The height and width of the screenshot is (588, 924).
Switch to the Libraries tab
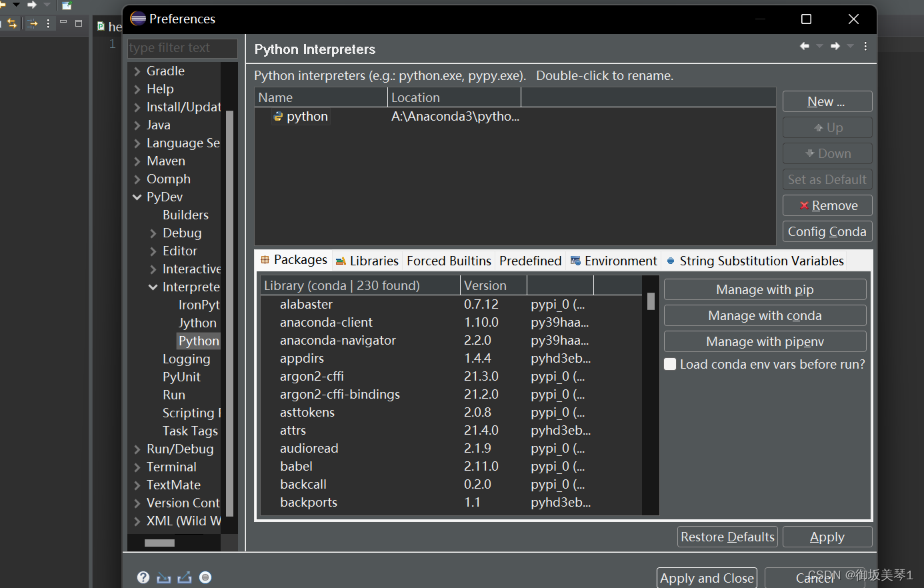[367, 261]
